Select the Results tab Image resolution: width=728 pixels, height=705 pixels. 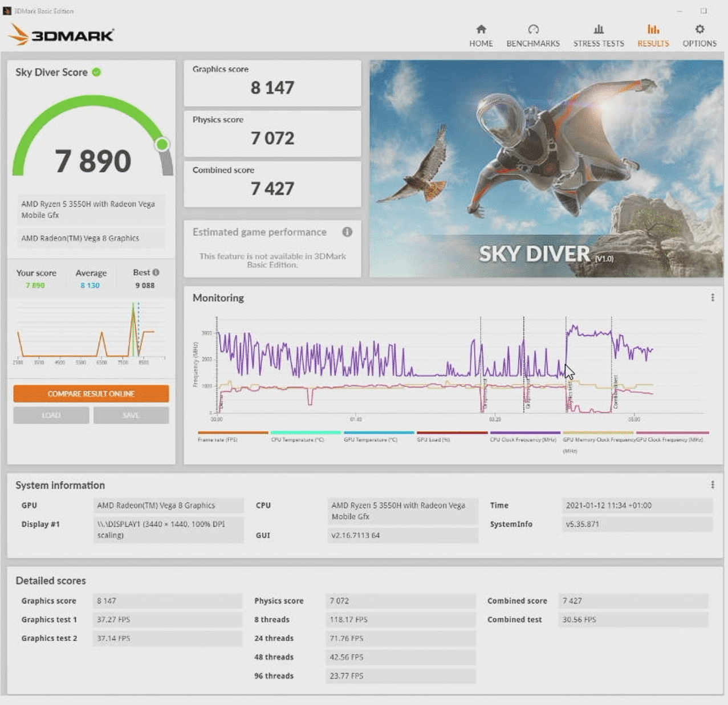point(653,36)
